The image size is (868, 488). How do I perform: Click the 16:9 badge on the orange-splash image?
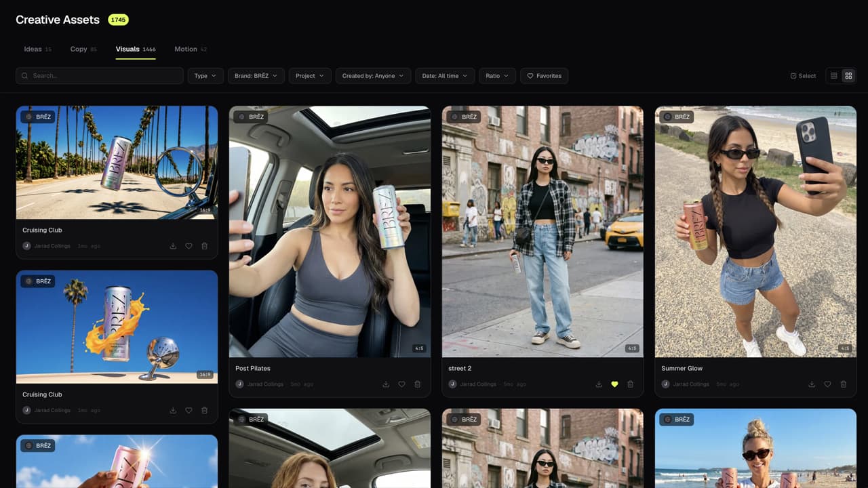(205, 375)
